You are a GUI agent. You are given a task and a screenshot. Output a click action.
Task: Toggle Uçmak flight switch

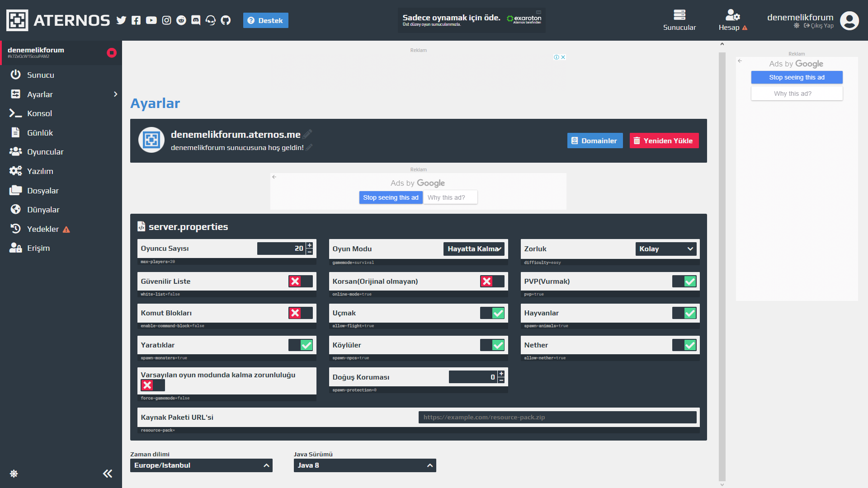coord(492,313)
